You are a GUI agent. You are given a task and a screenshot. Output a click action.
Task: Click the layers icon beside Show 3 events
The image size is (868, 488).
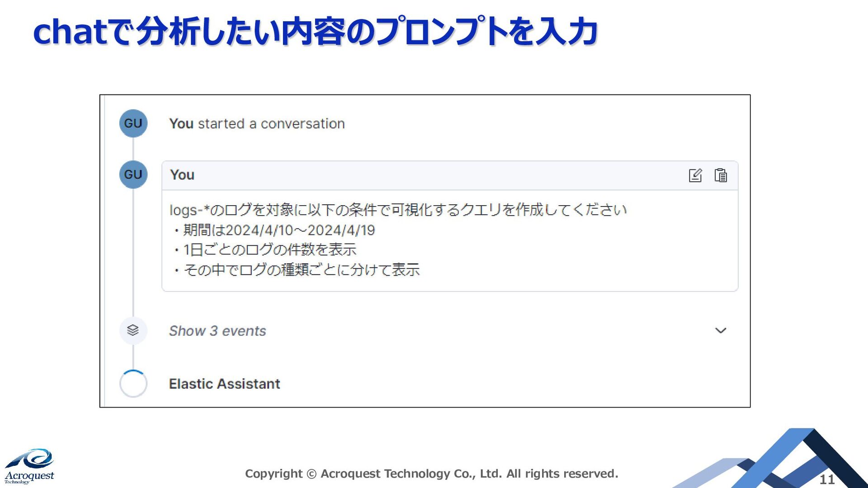coord(133,330)
